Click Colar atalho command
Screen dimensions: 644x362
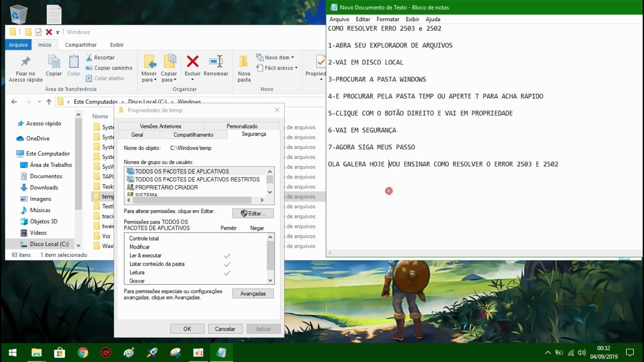(105, 78)
